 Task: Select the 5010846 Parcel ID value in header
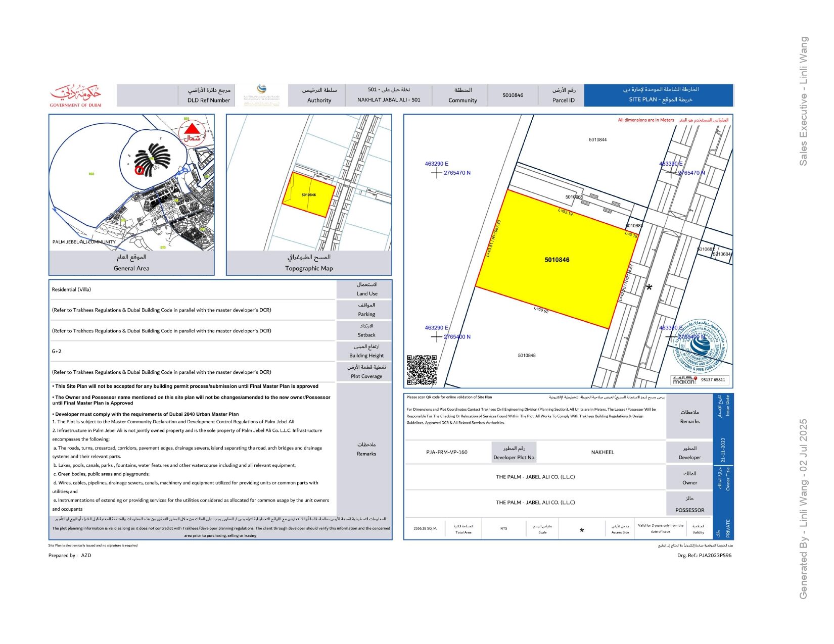coord(513,95)
